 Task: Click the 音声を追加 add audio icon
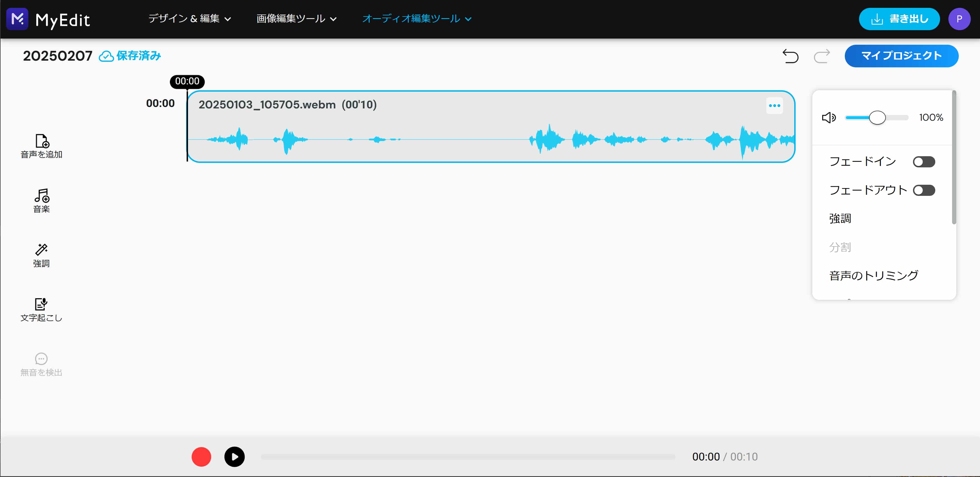42,141
